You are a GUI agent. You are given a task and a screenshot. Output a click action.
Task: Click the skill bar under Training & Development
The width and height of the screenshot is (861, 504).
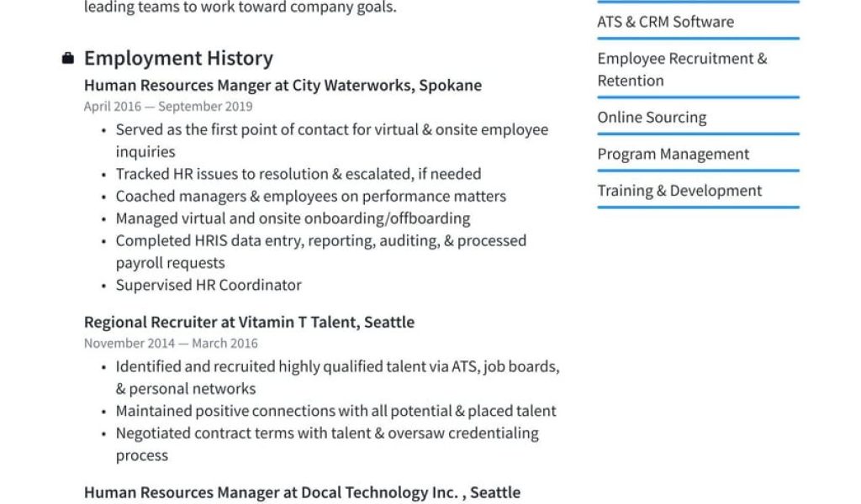tap(698, 207)
